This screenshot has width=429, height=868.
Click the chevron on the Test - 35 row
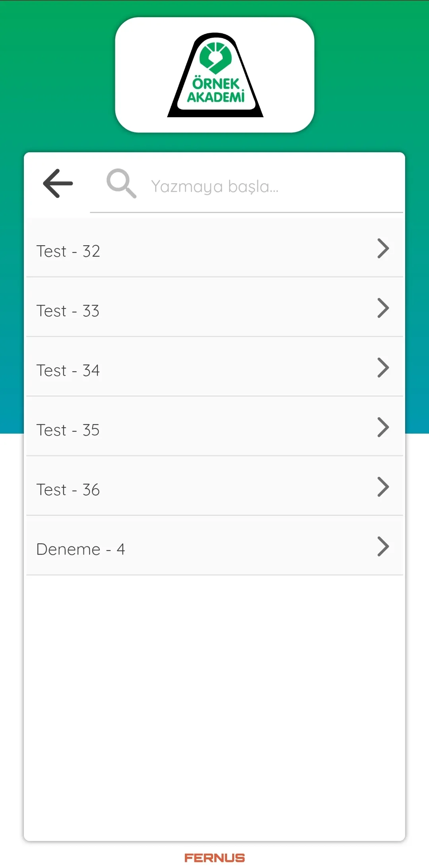coord(383,427)
